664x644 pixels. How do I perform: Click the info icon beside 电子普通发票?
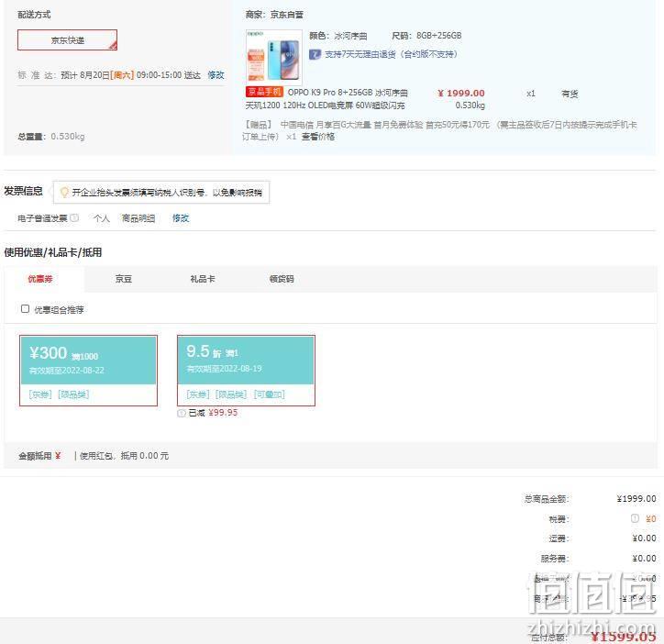[74, 217]
